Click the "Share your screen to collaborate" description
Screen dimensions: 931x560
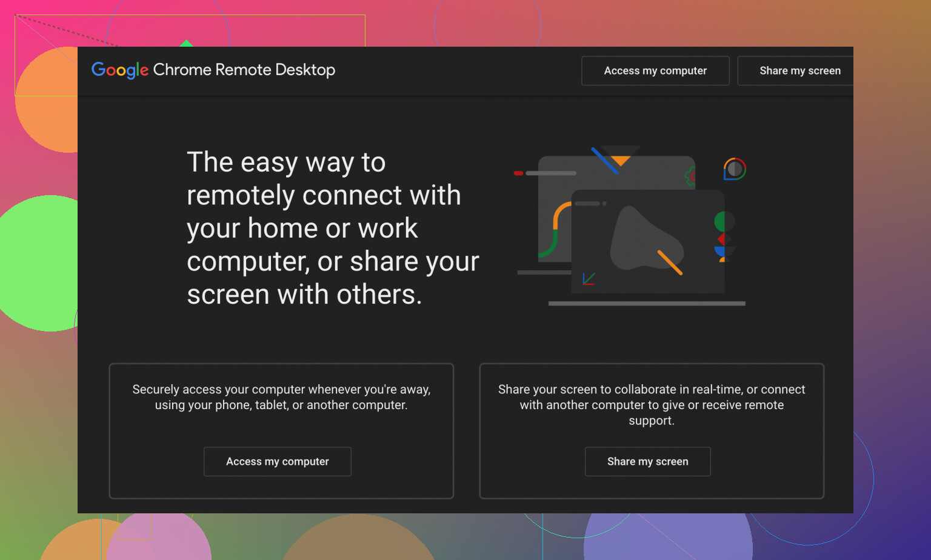652,404
